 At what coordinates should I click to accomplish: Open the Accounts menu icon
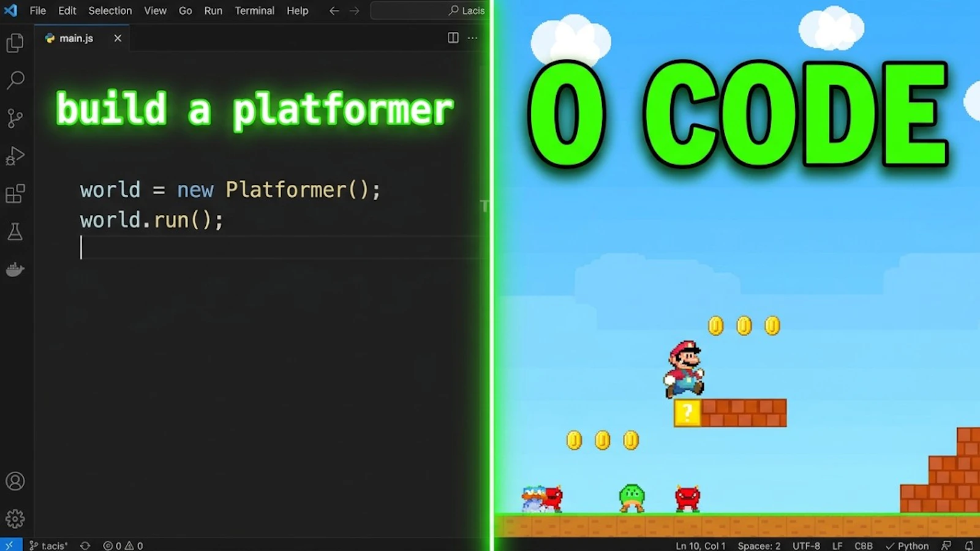coord(15,481)
